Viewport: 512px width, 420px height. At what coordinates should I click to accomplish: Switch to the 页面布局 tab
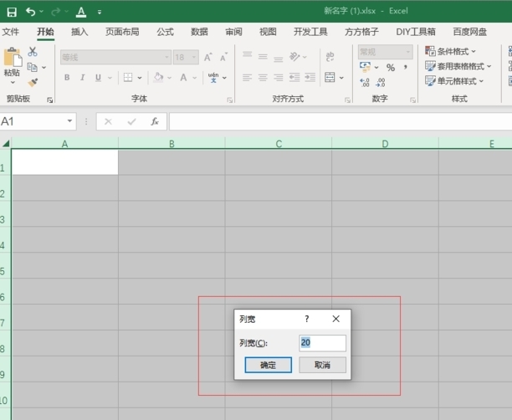(122, 32)
